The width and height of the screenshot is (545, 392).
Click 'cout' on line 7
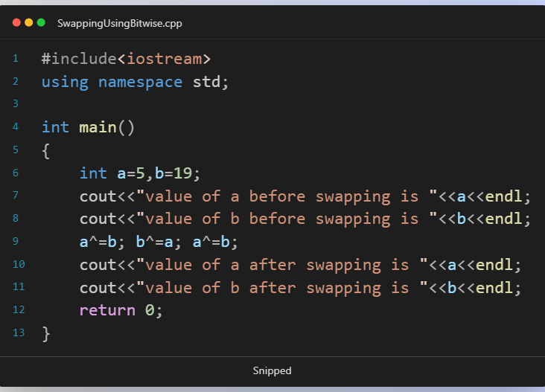click(98, 196)
